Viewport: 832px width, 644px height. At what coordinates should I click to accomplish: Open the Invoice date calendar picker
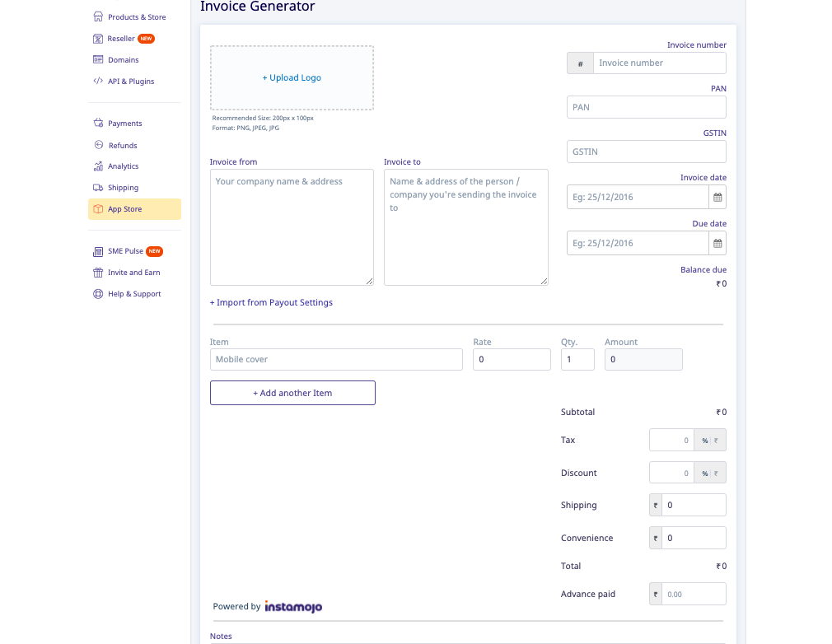click(717, 198)
